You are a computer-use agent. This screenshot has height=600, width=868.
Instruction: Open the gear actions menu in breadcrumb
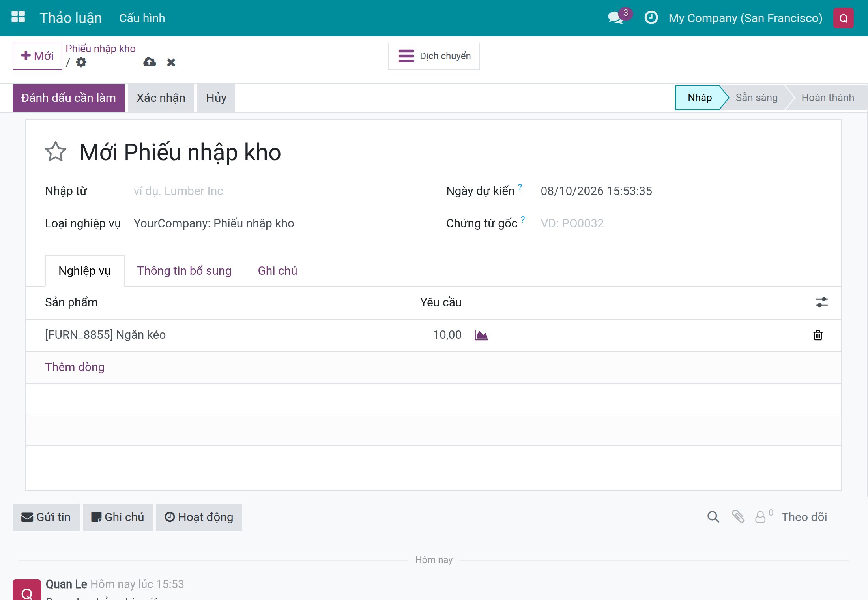[81, 62]
